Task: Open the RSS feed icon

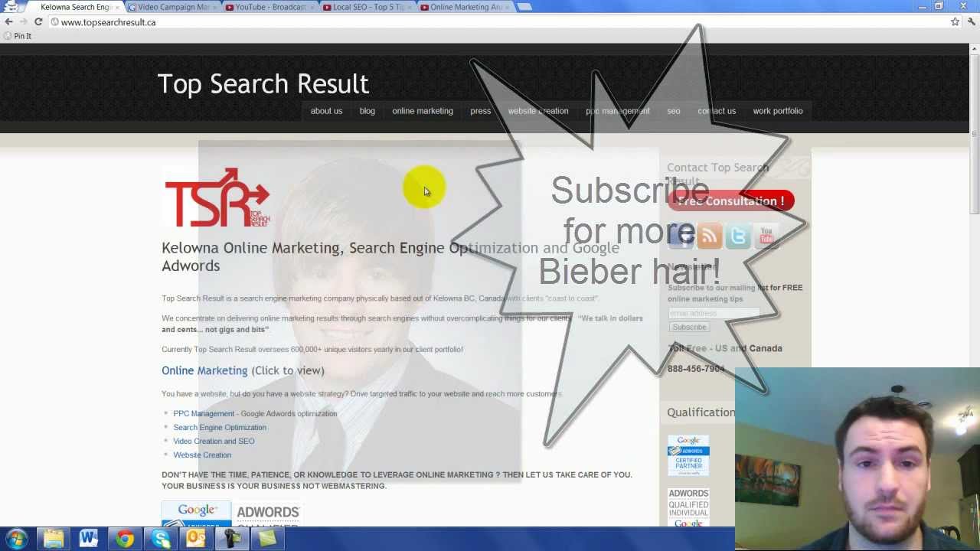Action: [710, 236]
